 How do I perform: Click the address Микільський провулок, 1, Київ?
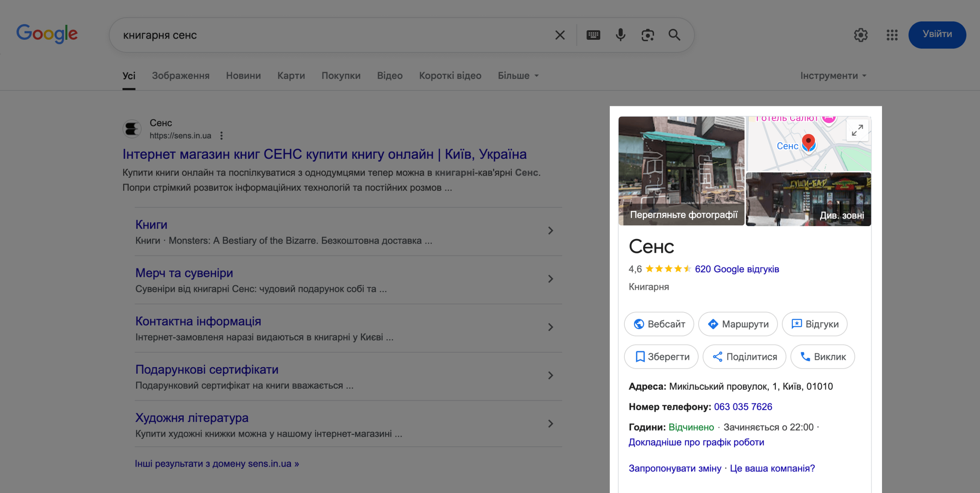click(x=751, y=386)
